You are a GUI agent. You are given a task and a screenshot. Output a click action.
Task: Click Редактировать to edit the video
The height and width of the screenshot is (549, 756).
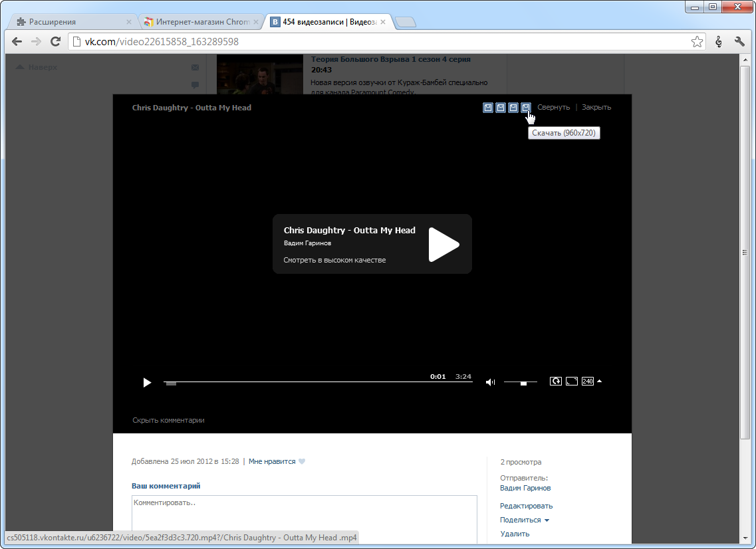526,506
